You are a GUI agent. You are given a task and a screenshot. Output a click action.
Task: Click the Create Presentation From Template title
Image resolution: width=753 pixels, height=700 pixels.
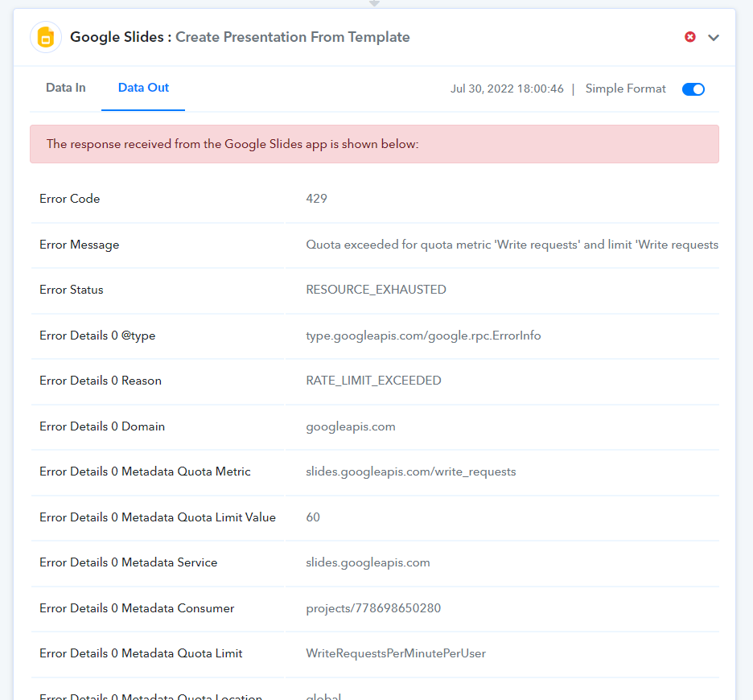coord(293,37)
